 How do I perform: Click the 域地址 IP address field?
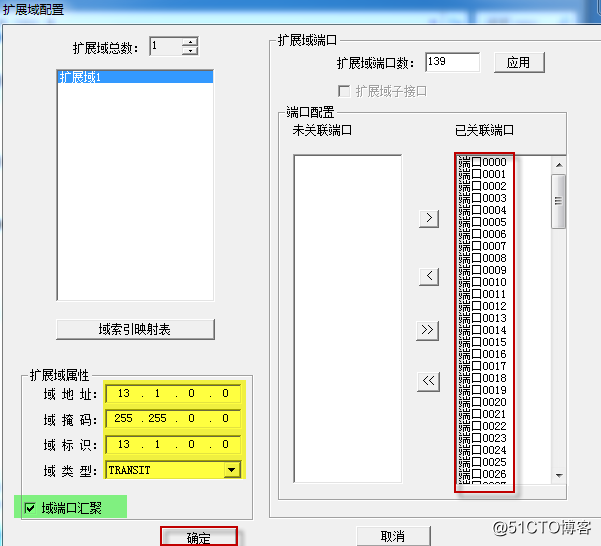pos(173,394)
